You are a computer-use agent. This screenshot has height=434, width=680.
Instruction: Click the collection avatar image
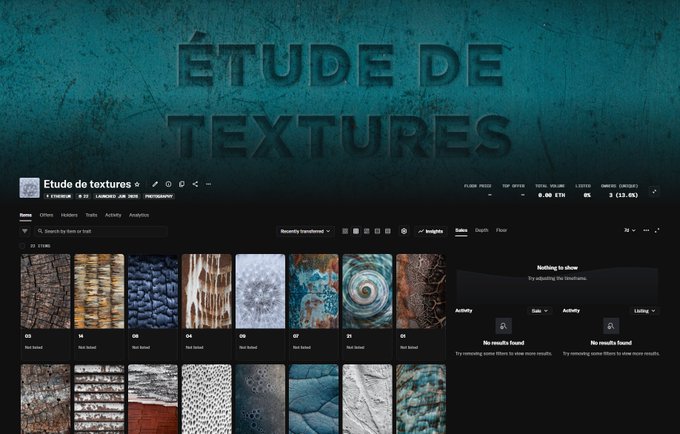click(29, 188)
